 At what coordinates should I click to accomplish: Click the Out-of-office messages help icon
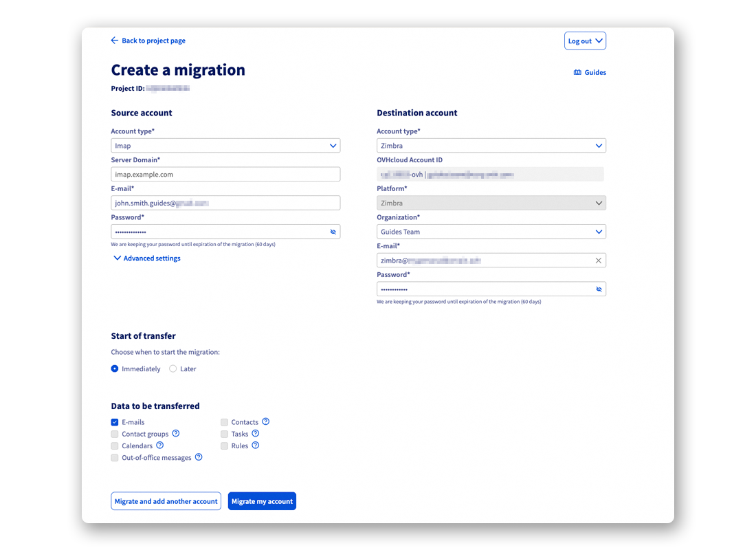pos(199,457)
